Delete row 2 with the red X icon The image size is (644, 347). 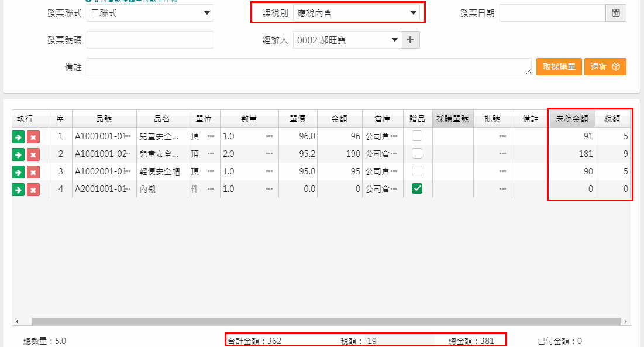[33, 155]
